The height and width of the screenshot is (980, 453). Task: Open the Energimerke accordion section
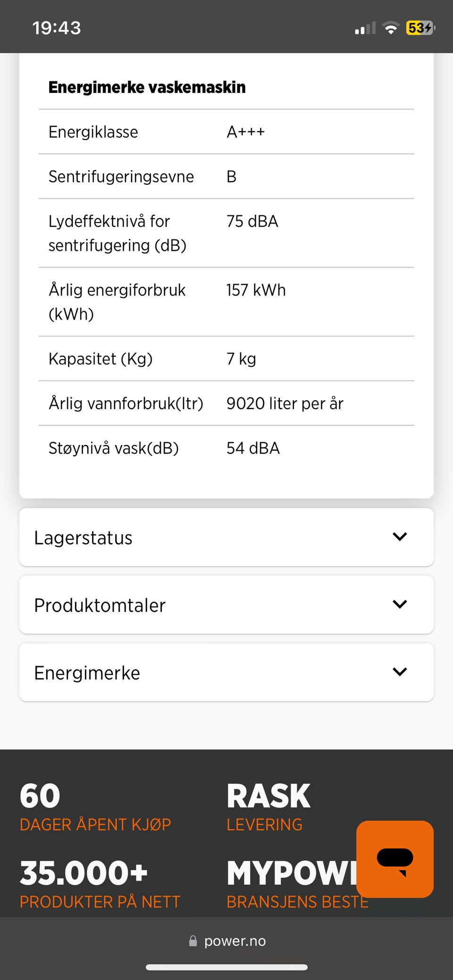(x=87, y=673)
